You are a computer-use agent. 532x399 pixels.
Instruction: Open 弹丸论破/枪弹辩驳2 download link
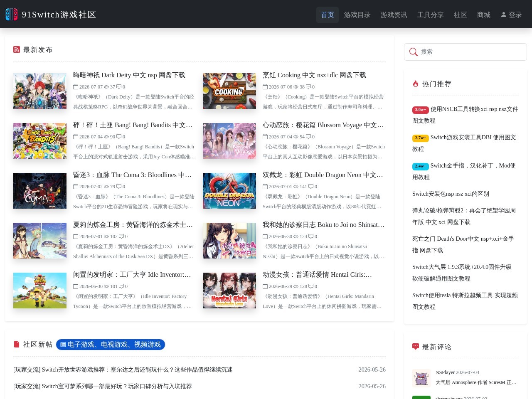pos(464,216)
